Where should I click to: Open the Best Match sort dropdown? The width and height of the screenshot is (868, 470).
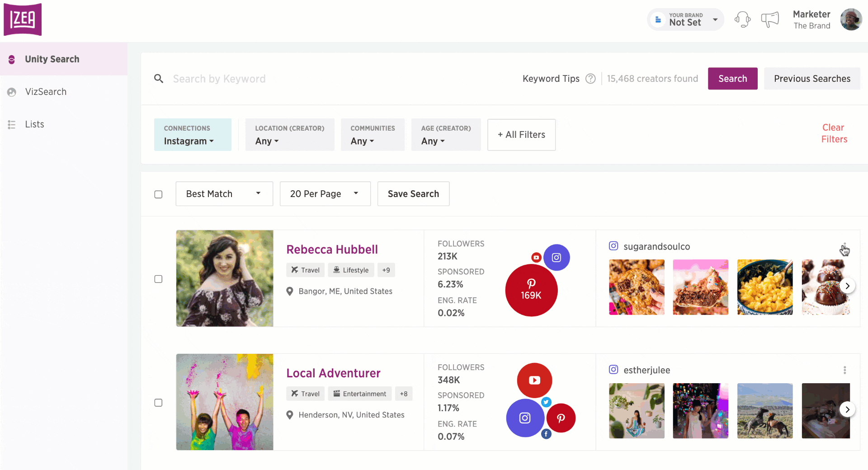[224, 193]
